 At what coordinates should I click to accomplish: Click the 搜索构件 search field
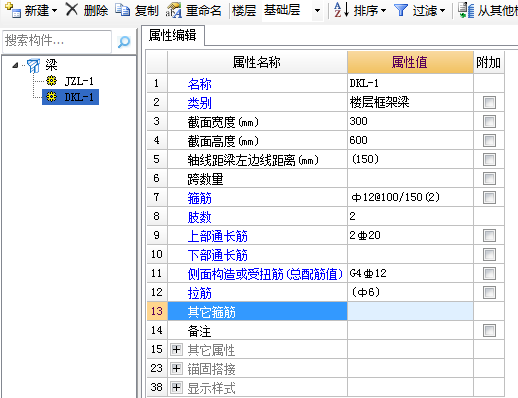click(x=57, y=41)
